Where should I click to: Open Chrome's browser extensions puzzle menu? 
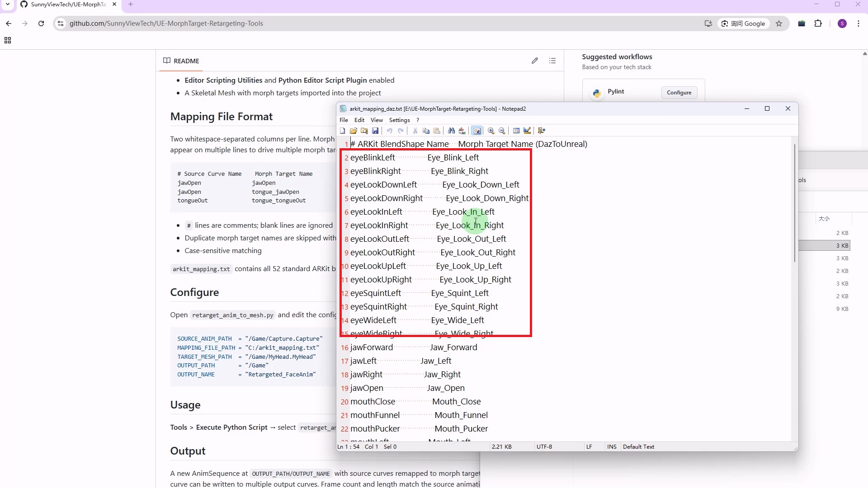pyautogui.click(x=819, y=23)
